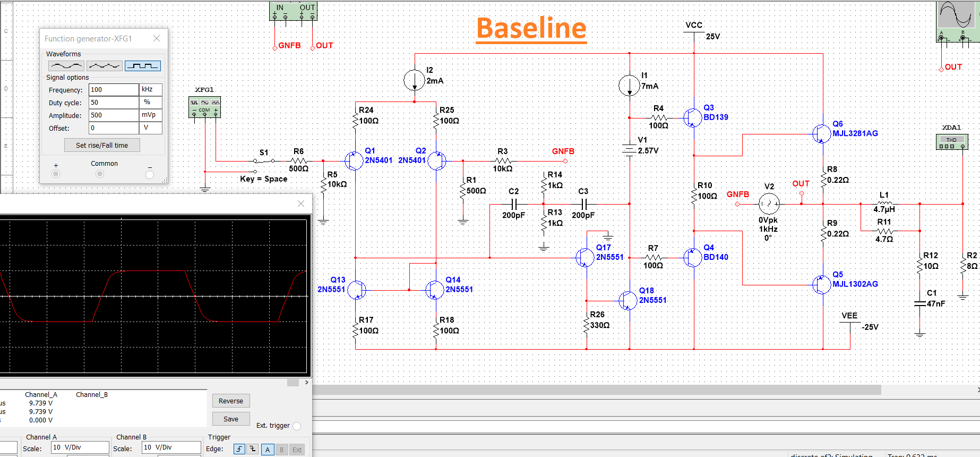Viewport: 980px width, 457px height.
Task: Edit Channel A scale field
Action: tap(80, 447)
